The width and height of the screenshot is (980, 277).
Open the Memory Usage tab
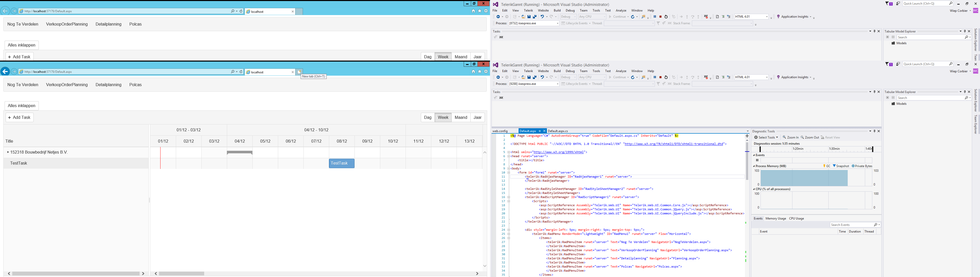coord(775,219)
